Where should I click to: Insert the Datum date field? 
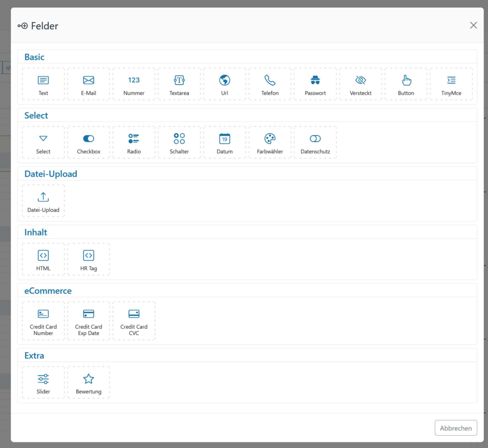click(225, 142)
